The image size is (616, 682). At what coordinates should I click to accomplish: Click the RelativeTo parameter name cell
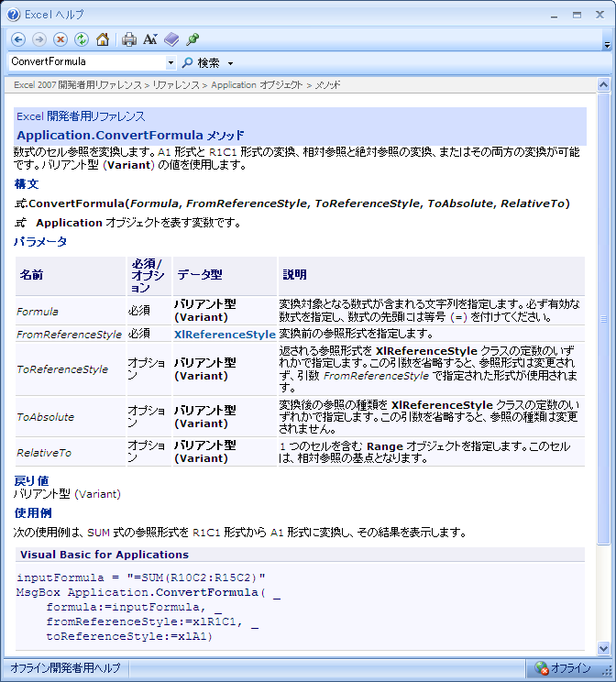click(x=71, y=453)
